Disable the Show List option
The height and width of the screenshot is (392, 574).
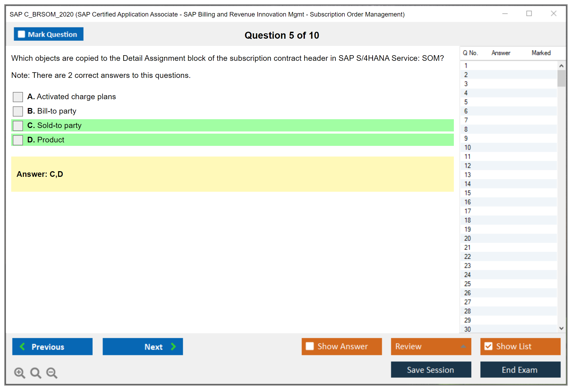[488, 346]
